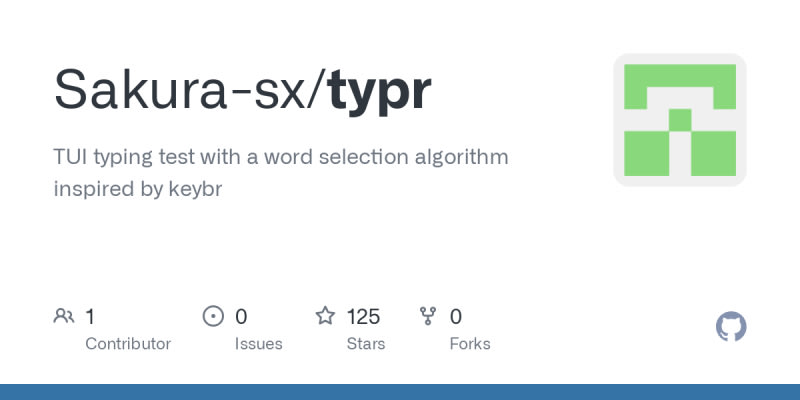Open the GitHub octocat logo

click(731, 327)
